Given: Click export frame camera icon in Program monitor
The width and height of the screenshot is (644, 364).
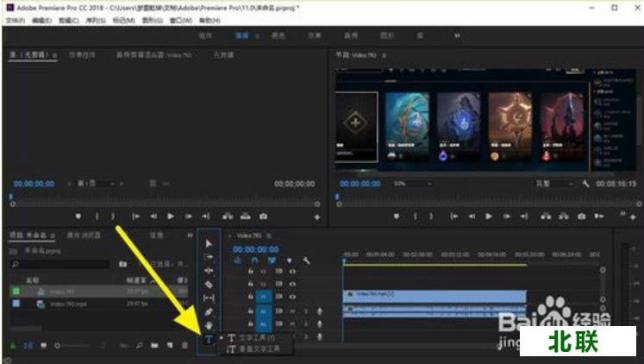Looking at the screenshot, I should pyautogui.click(x=583, y=216).
